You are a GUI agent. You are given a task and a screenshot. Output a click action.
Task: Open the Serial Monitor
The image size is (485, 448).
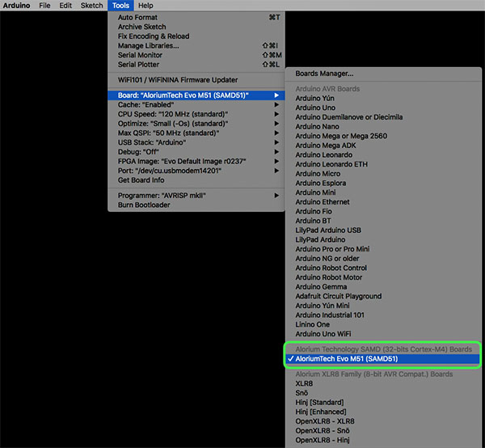point(196,55)
